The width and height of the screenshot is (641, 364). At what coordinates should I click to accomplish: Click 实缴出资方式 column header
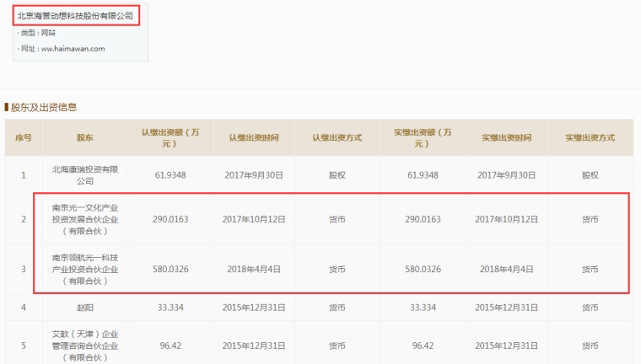[590, 137]
